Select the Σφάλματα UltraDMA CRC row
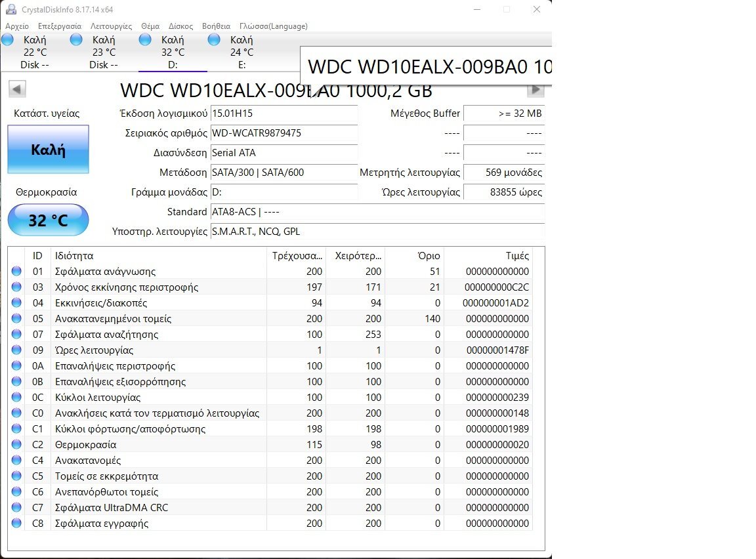This screenshot has height=559, width=756. point(270,507)
